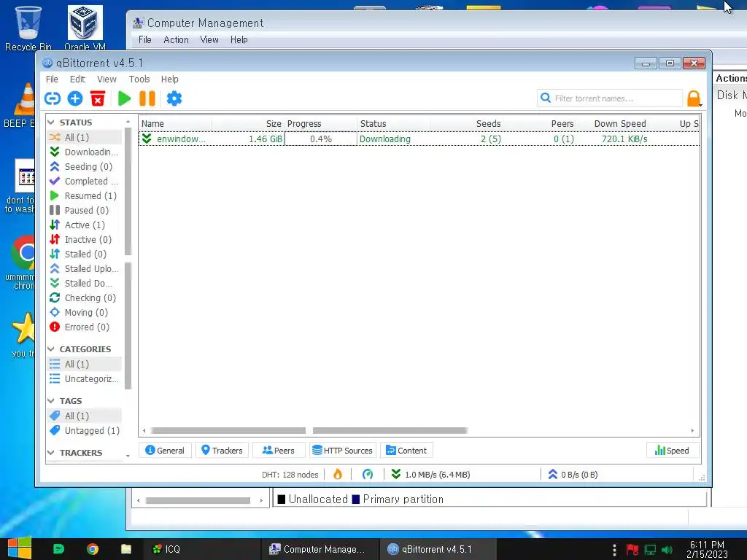747x560 pixels.
Task: Open qBittorrent Tools menu
Action: 139,79
